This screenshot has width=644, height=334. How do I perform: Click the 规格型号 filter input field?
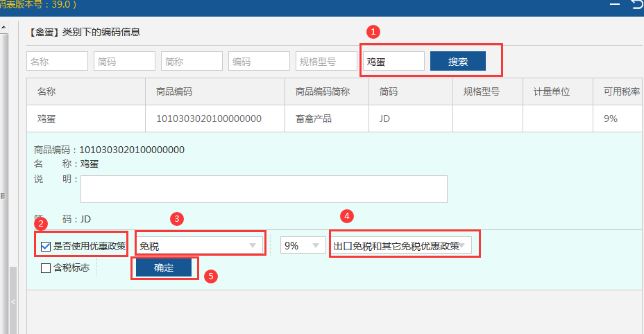325,61
